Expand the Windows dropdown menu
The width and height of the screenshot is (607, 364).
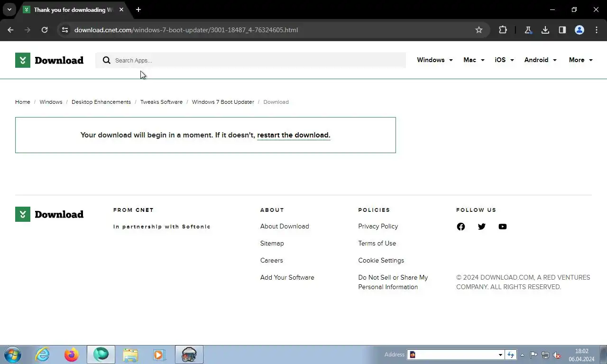434,60
